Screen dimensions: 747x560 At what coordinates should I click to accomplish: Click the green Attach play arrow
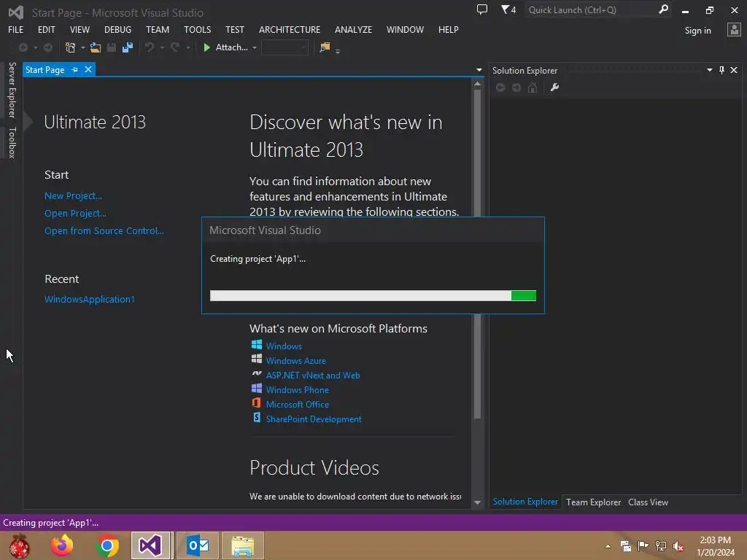click(206, 47)
